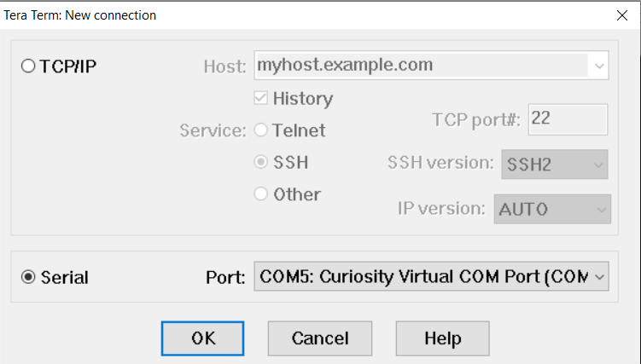Click the Host field showing myhost.example.com
641x364 pixels.
click(x=418, y=66)
